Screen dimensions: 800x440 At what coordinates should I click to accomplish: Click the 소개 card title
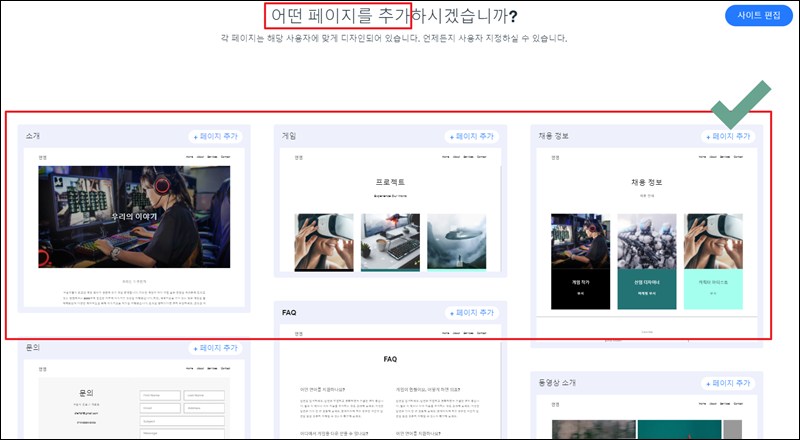pyautogui.click(x=33, y=136)
